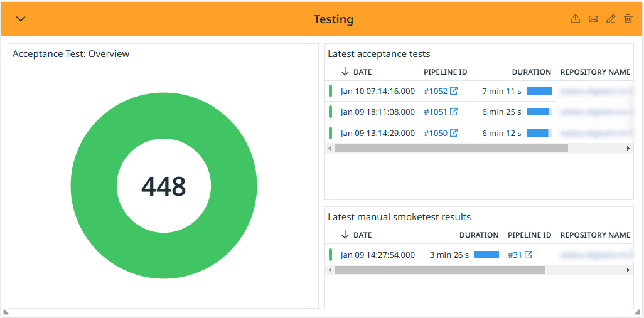Open external link icon beside #1050
This screenshot has width=644, height=318.
[x=454, y=133]
